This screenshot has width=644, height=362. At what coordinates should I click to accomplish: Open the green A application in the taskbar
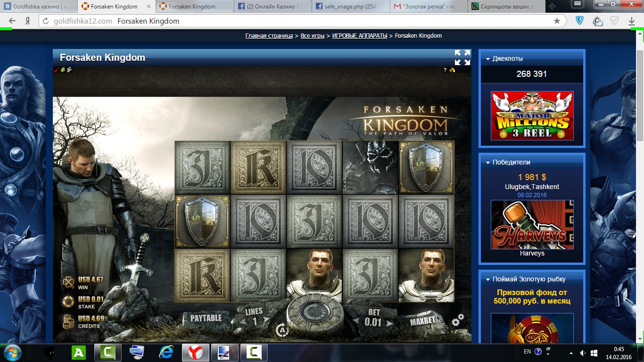point(78,353)
